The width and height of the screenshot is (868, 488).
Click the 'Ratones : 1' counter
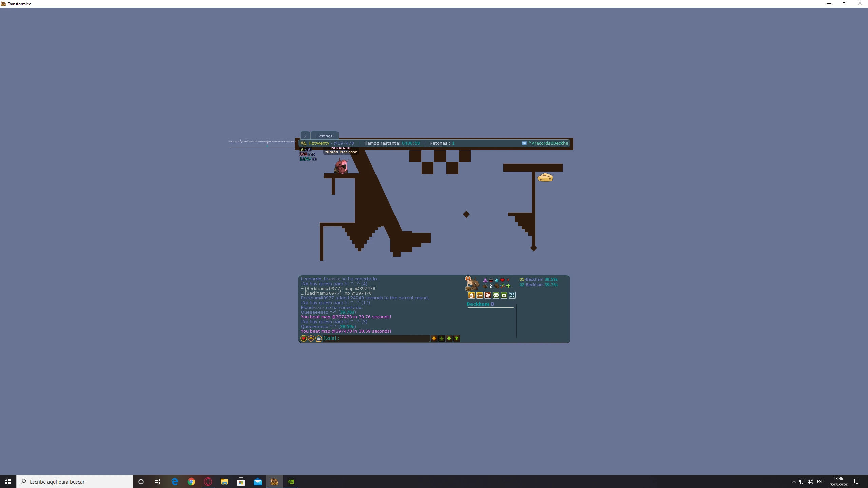tap(442, 143)
